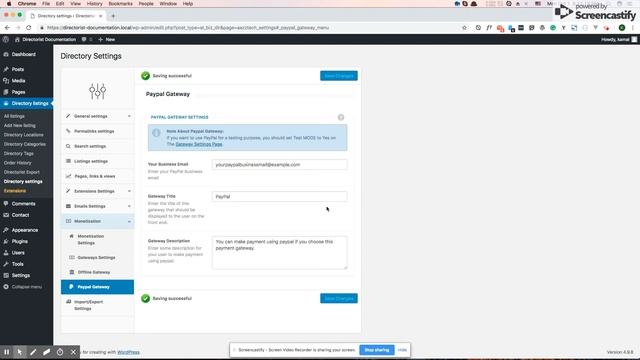
Task: Close the Screencastify drawing toolbar
Action: point(73,352)
